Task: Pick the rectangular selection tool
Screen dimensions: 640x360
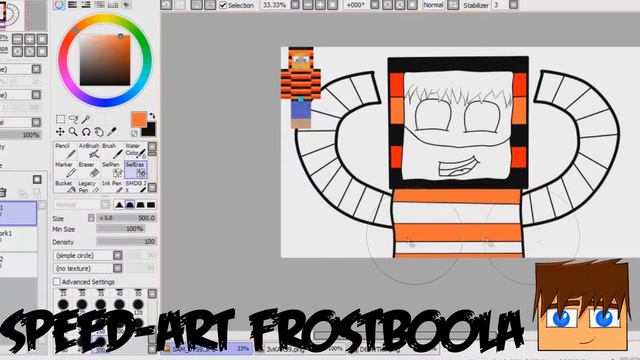Action: pyautogui.click(x=60, y=119)
